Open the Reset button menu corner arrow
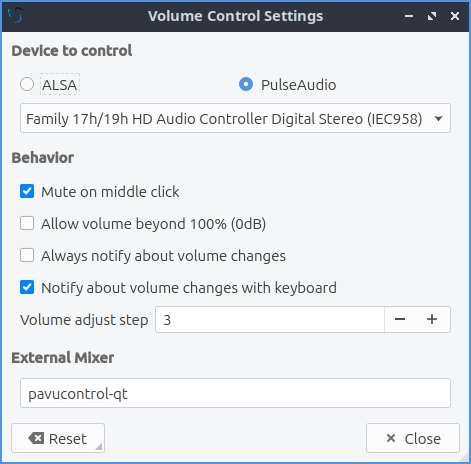The height and width of the screenshot is (464, 471). [x=99, y=446]
